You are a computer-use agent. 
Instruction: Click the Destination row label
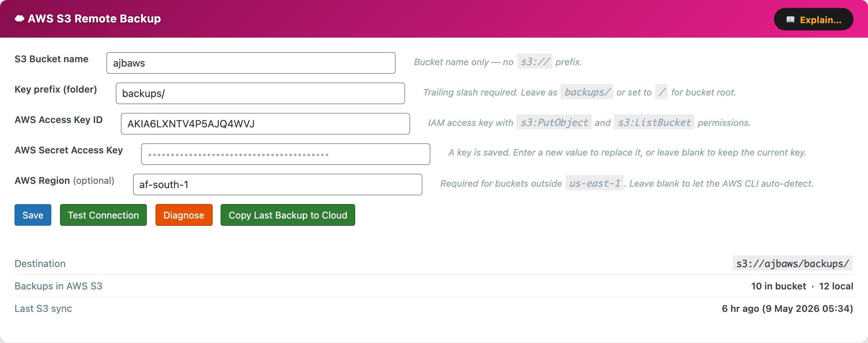tap(40, 264)
